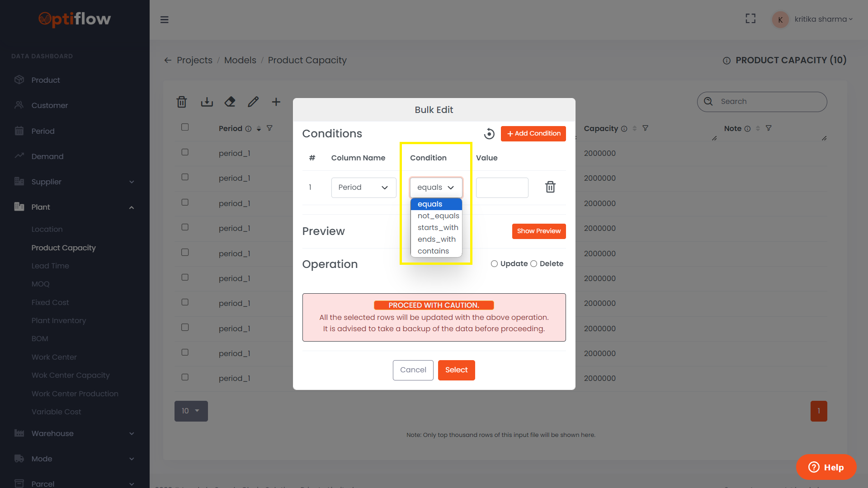
Task: Choose not_equals from condition list
Action: coord(438,216)
